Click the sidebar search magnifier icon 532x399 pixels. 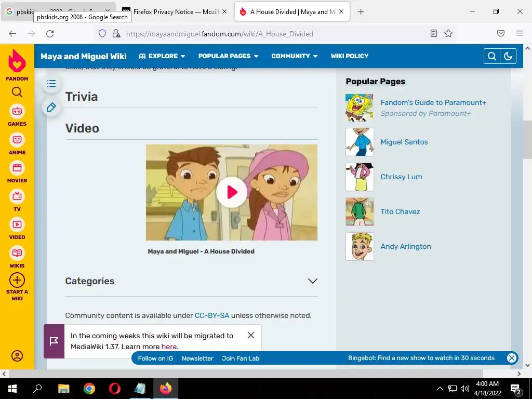17,92
